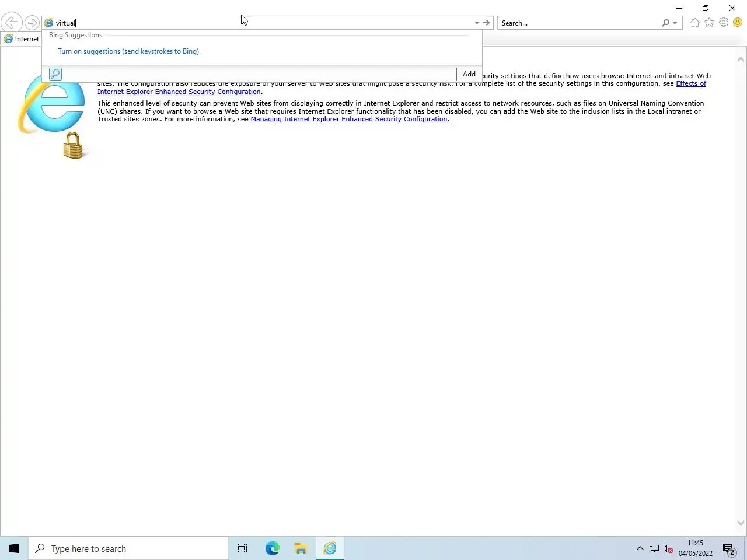Open the Windows Start button
Viewport: 747px width, 560px height.
click(x=14, y=548)
